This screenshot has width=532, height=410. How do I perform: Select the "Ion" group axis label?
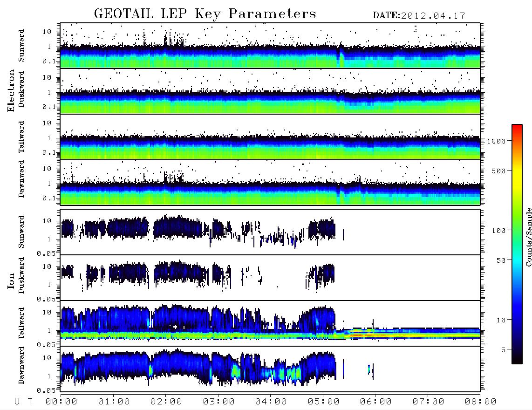pyautogui.click(x=11, y=280)
